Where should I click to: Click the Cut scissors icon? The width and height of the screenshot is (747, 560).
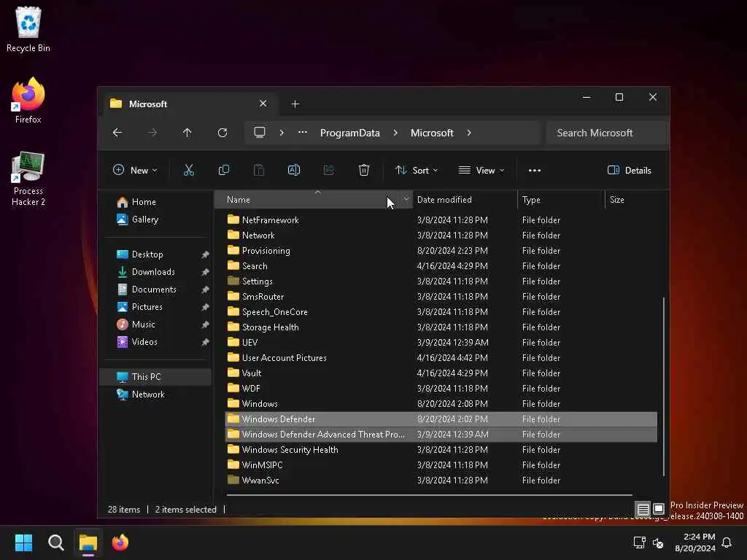[189, 170]
